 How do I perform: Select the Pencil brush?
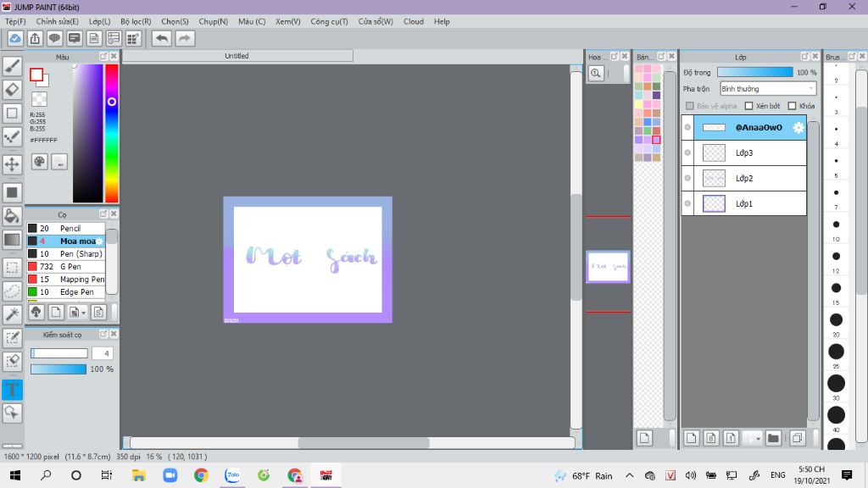(x=66, y=228)
